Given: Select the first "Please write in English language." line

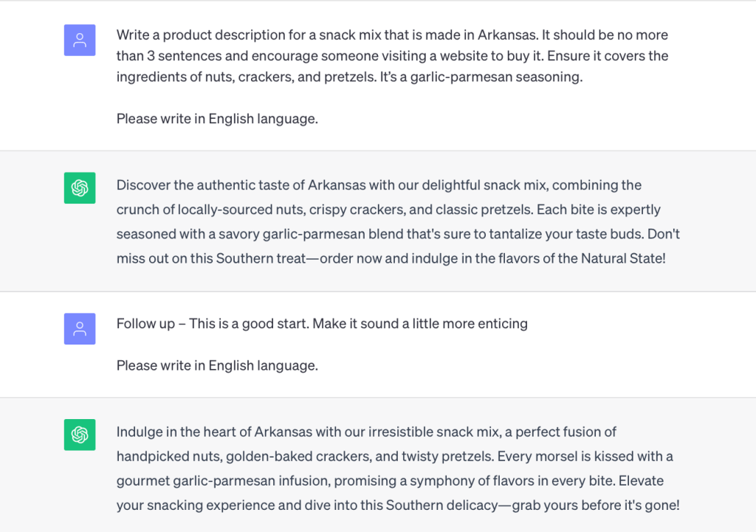Looking at the screenshot, I should (217, 119).
